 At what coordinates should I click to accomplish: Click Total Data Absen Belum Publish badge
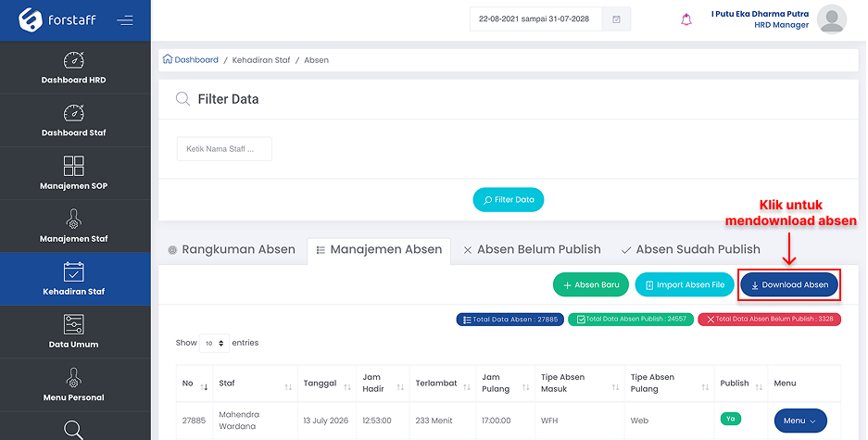click(769, 320)
